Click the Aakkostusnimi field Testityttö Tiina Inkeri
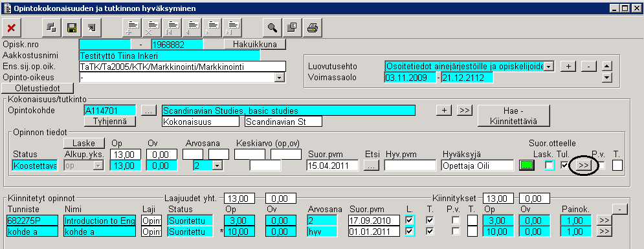Viewport: 644px width, 249px height. coord(169,56)
